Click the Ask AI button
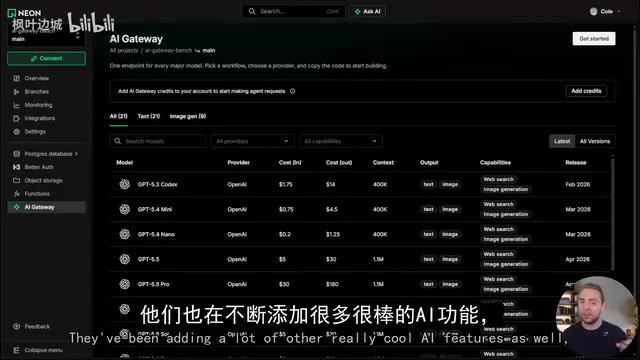Image resolution: width=640 pixels, height=360 pixels. (x=367, y=11)
